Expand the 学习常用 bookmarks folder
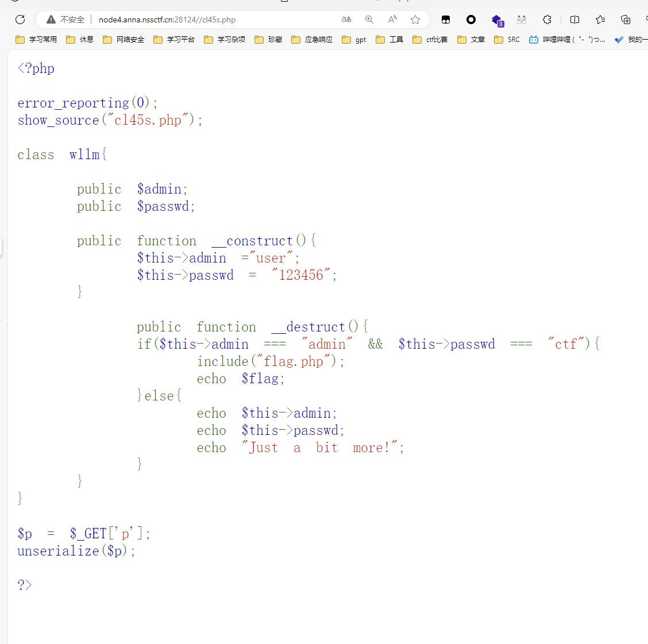Screen dimensions: 648x644 tap(36, 40)
